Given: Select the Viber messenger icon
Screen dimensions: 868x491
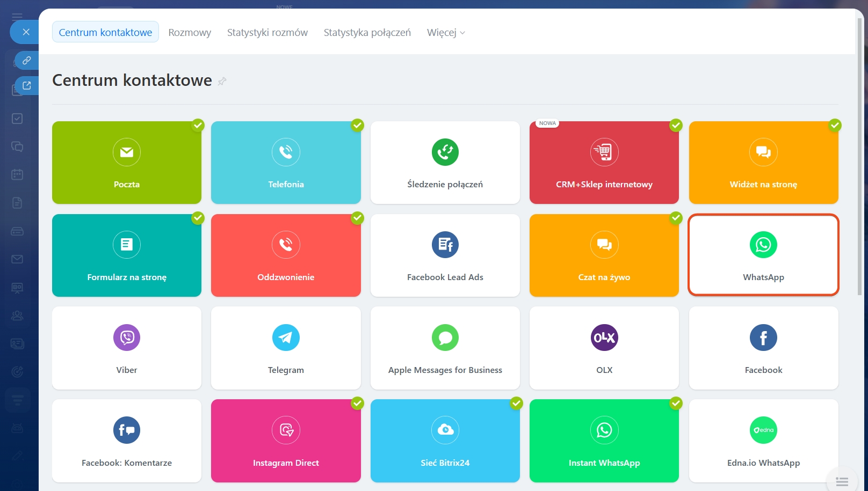Looking at the screenshot, I should pos(127,338).
